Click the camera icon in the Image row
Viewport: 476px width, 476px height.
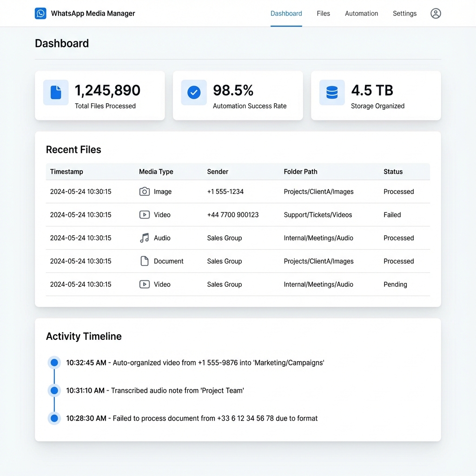[145, 192]
